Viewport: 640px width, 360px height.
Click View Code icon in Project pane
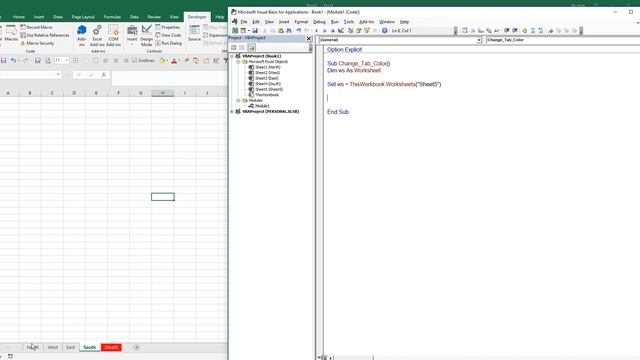[x=234, y=47]
